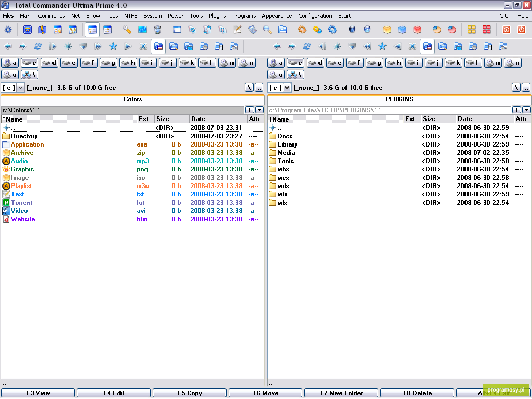The width and height of the screenshot is (532, 399).
Task: Click left panel's back arrow icon
Action: click(x=8, y=46)
